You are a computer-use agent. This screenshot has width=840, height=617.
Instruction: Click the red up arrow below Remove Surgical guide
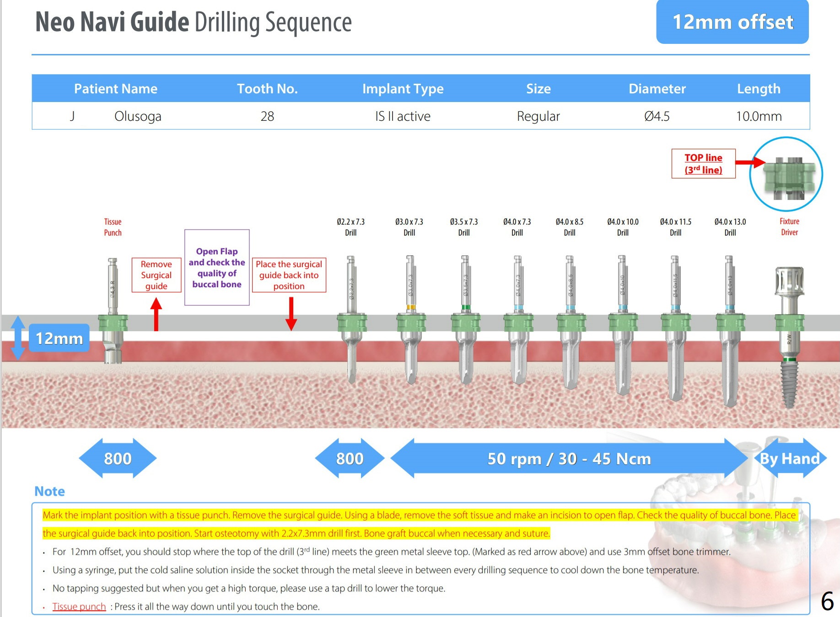coord(156,314)
